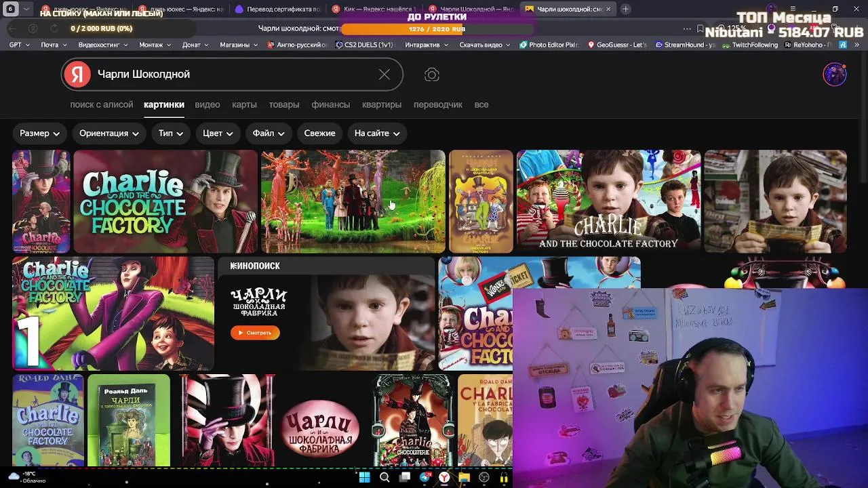Open все services tab
868x488 pixels.
point(481,105)
